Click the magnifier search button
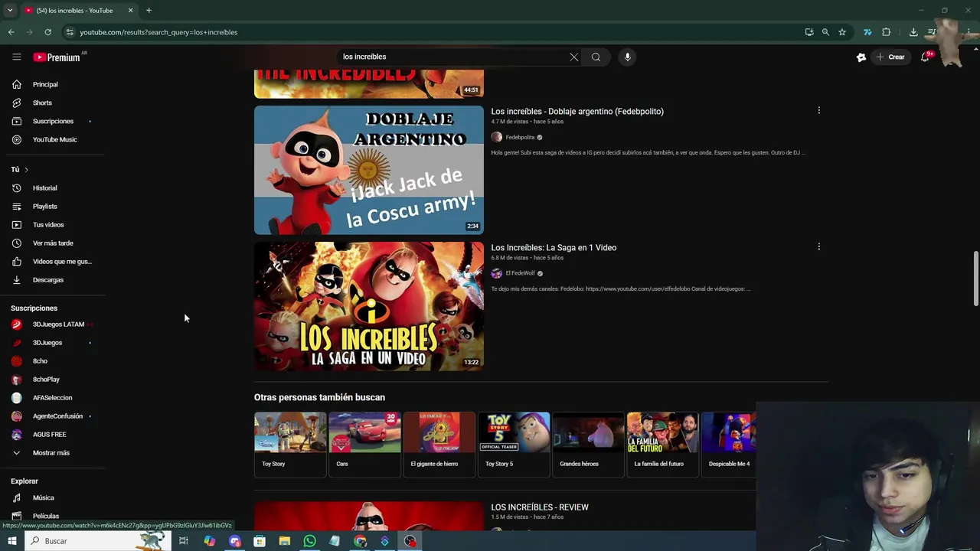Screen dimensions: 980x551 pyautogui.click(x=596, y=57)
